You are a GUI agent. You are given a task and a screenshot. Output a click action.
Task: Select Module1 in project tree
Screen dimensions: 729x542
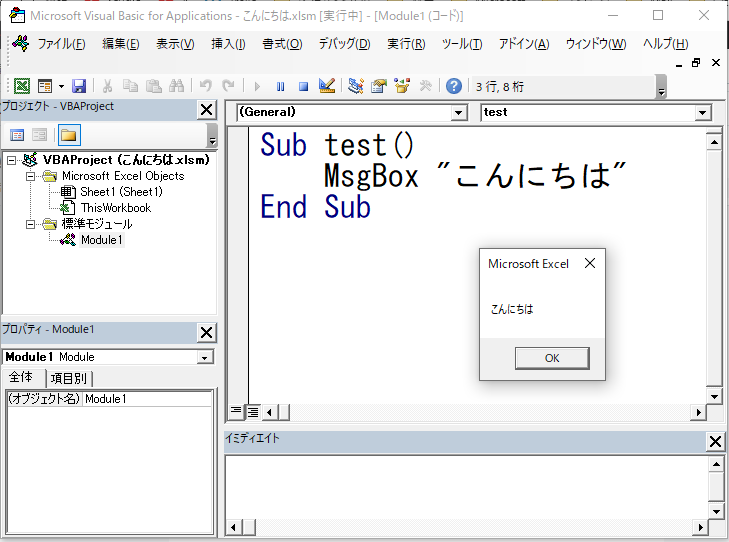point(101,240)
